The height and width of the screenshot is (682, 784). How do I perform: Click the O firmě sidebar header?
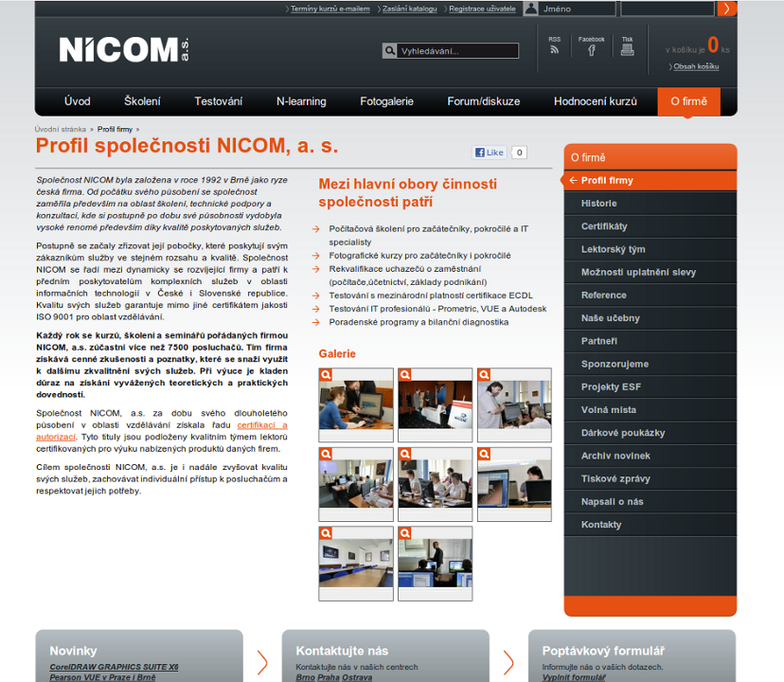click(650, 157)
